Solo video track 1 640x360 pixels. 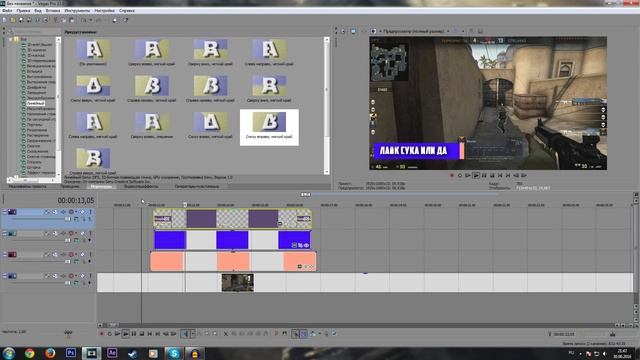[x=90, y=212]
